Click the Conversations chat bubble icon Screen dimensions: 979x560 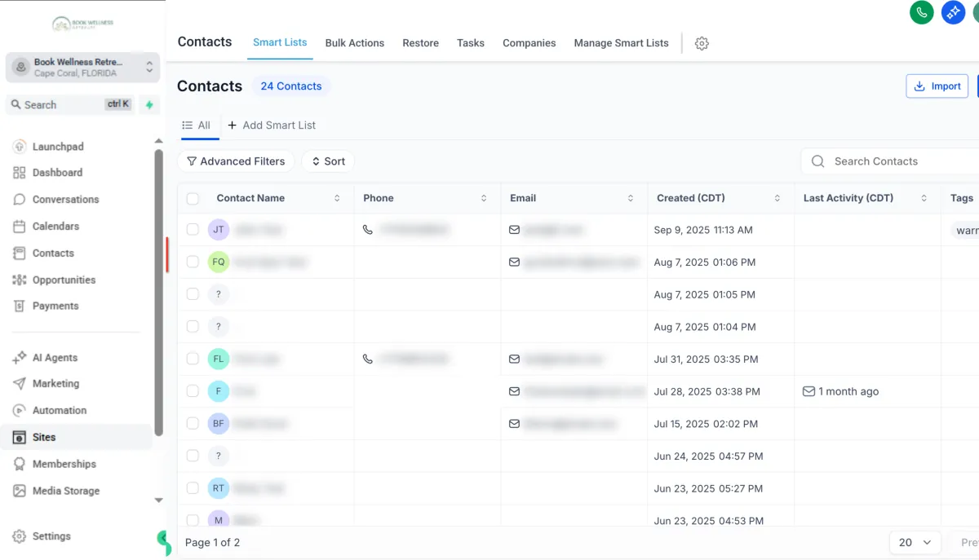(20, 200)
